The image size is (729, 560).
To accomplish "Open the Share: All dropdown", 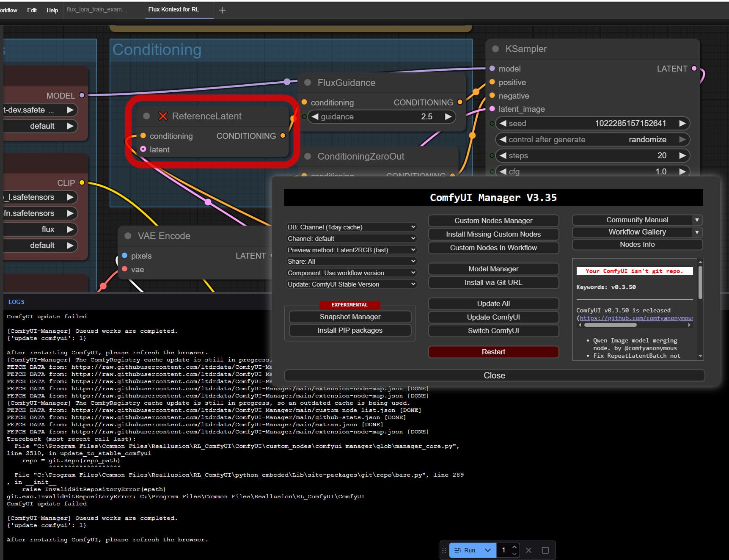I will coord(351,262).
